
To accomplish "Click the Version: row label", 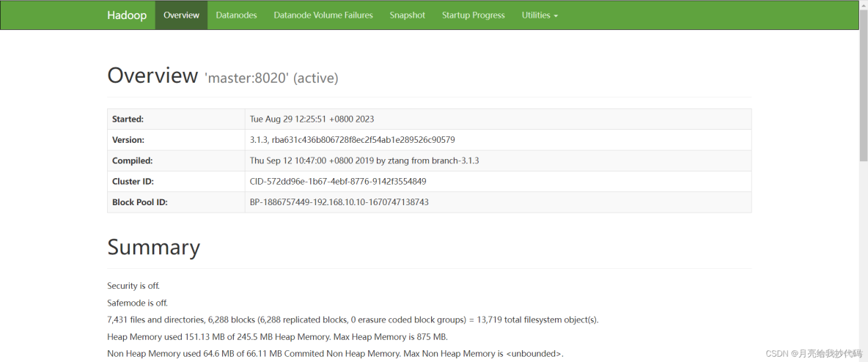I will [x=128, y=140].
